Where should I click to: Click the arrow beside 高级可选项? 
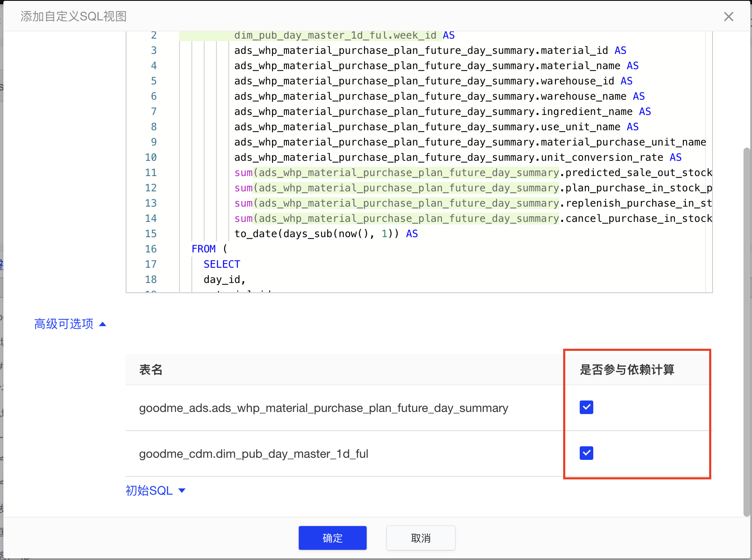pos(102,324)
